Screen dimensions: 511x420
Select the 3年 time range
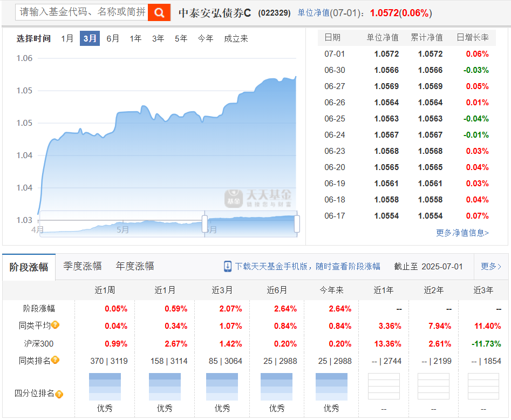(x=158, y=38)
